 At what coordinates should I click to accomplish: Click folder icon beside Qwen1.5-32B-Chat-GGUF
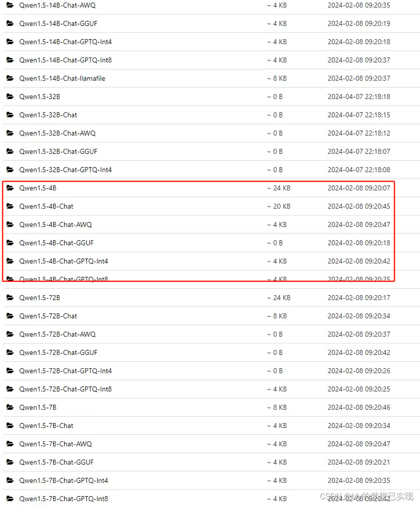click(x=10, y=151)
